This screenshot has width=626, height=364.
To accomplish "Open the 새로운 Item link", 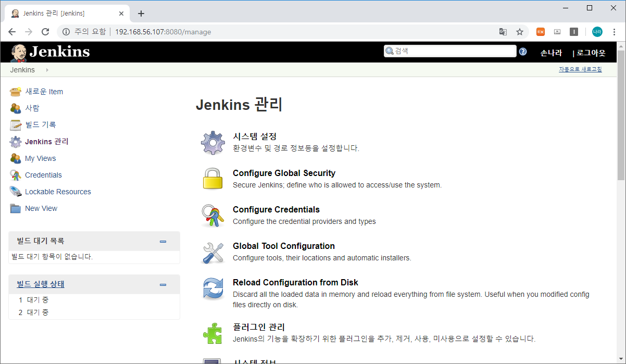I will coord(44,92).
